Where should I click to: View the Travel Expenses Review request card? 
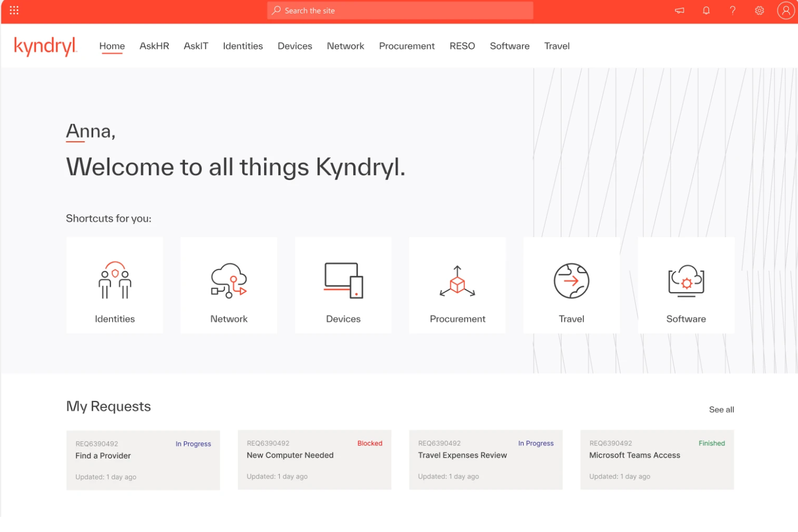pyautogui.click(x=486, y=460)
